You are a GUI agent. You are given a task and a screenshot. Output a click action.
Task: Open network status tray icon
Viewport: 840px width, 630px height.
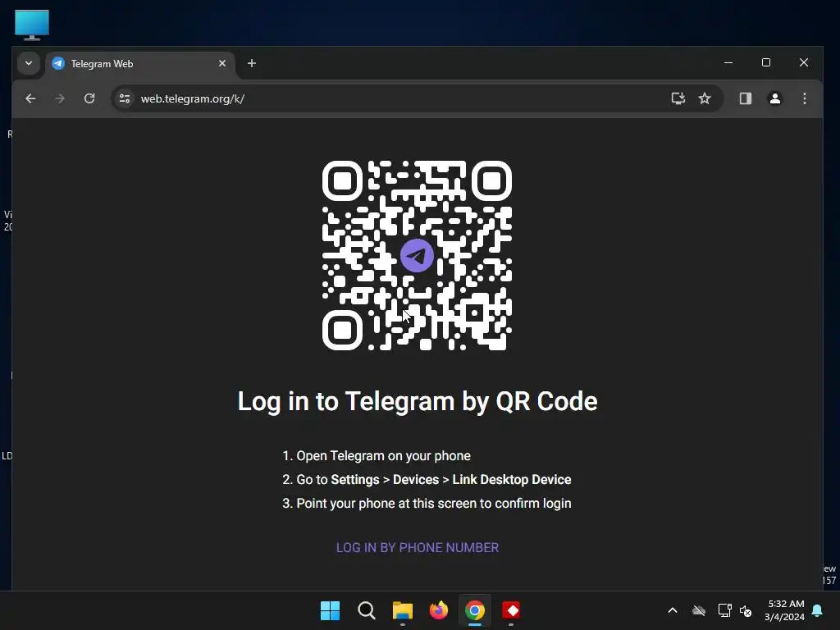pos(724,610)
